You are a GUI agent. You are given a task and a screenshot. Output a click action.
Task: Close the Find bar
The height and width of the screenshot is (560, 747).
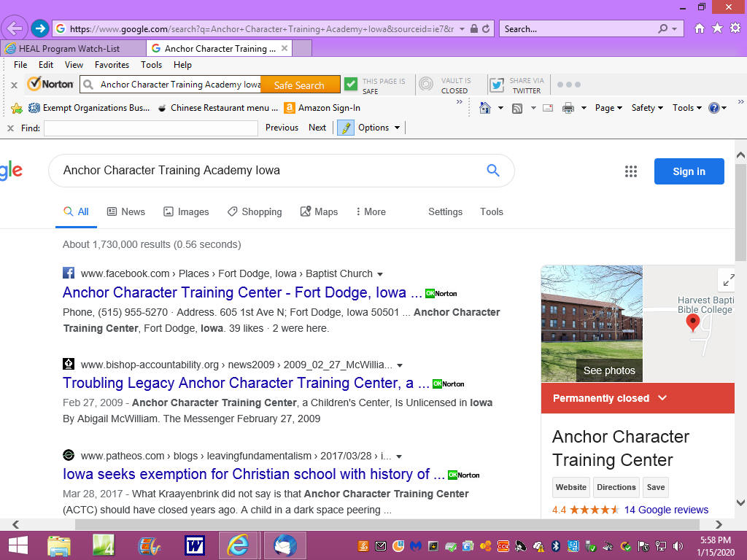10,128
